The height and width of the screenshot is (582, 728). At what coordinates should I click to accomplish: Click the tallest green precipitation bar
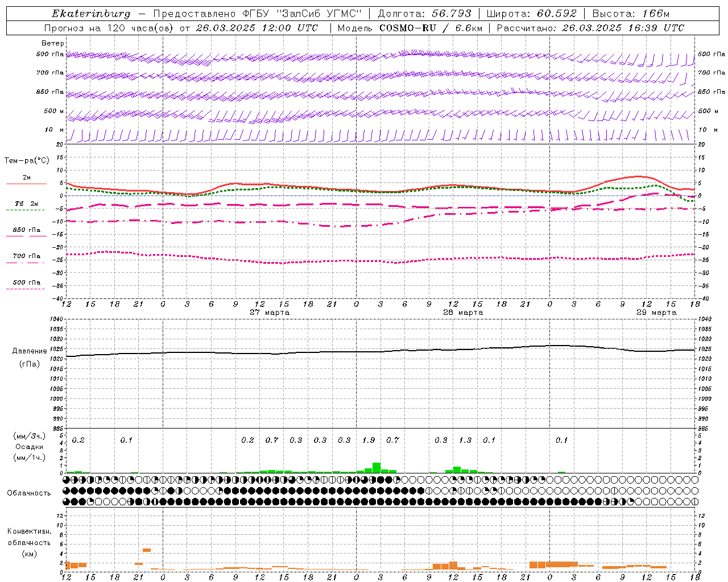coord(377,468)
